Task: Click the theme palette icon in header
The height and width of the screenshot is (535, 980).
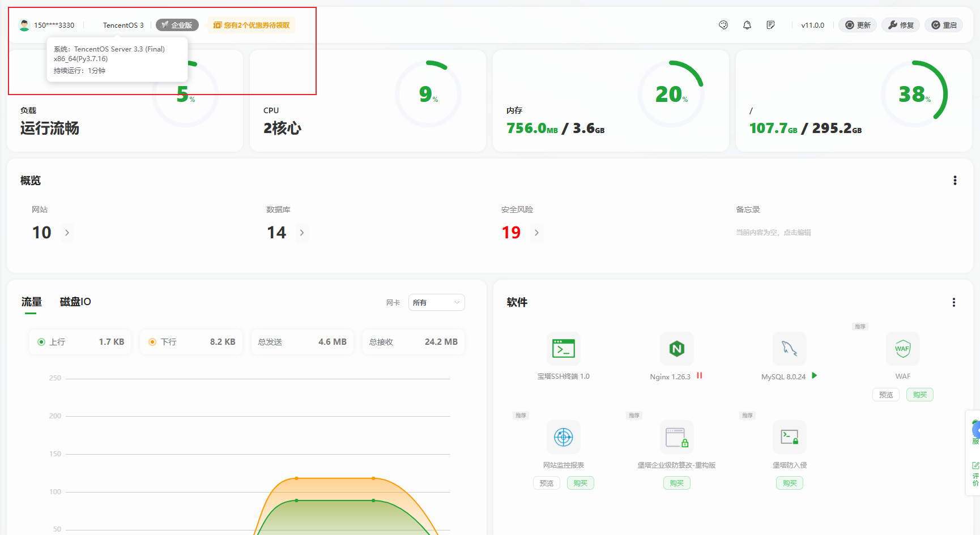Action: [723, 25]
